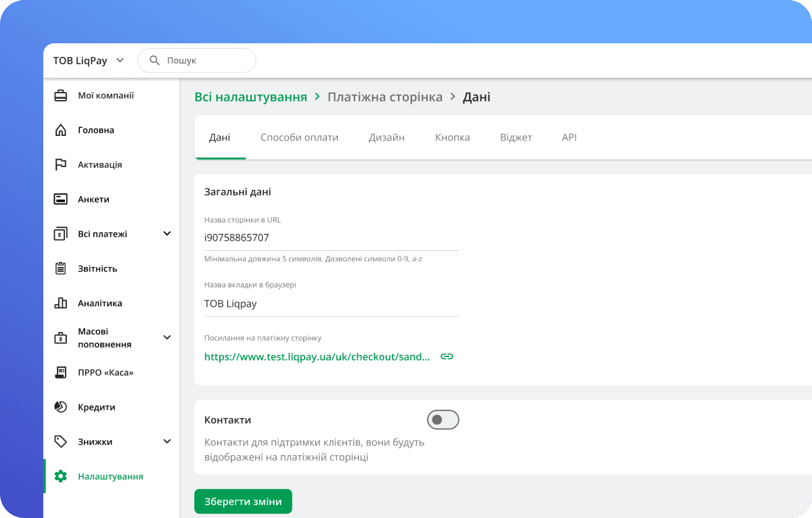The image size is (812, 518).
Task: Copy the payment page link icon
Action: click(447, 356)
